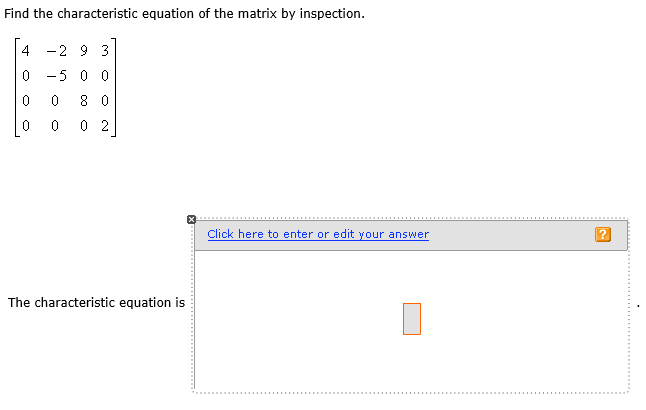Click the period after the answer box
Screen dimensions: 646x410
point(637,306)
